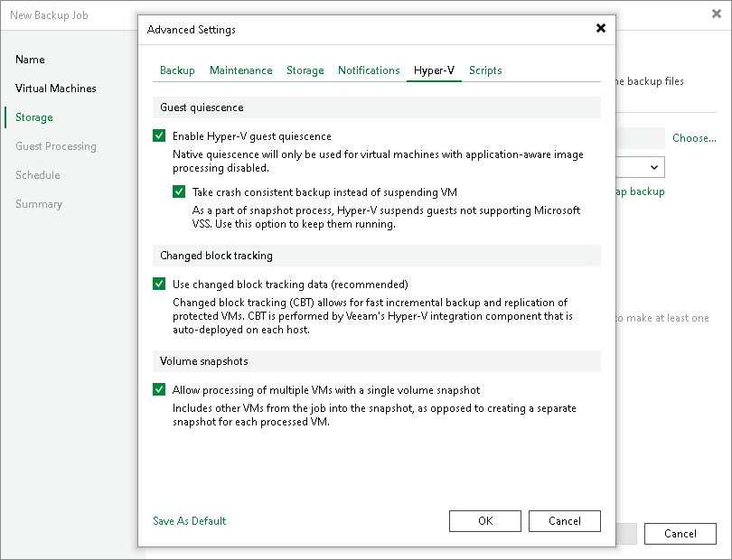The width and height of the screenshot is (732, 560).
Task: View the Hyper-V settings tab
Action: click(x=434, y=70)
